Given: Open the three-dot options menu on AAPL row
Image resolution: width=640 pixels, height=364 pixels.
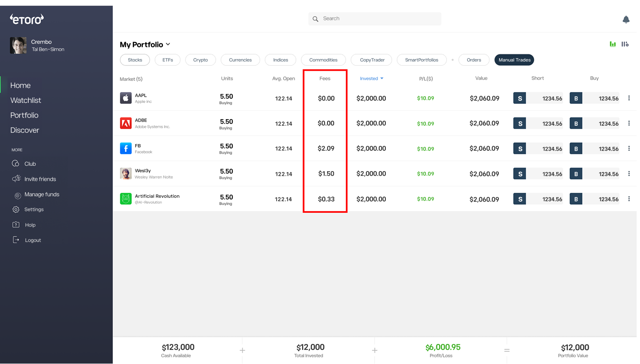Looking at the screenshot, I should [629, 98].
